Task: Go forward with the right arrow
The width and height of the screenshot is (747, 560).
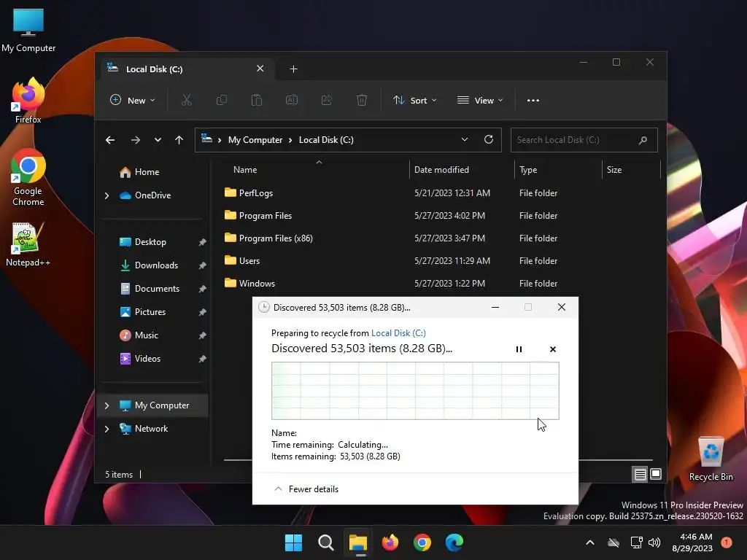Action: (x=135, y=140)
